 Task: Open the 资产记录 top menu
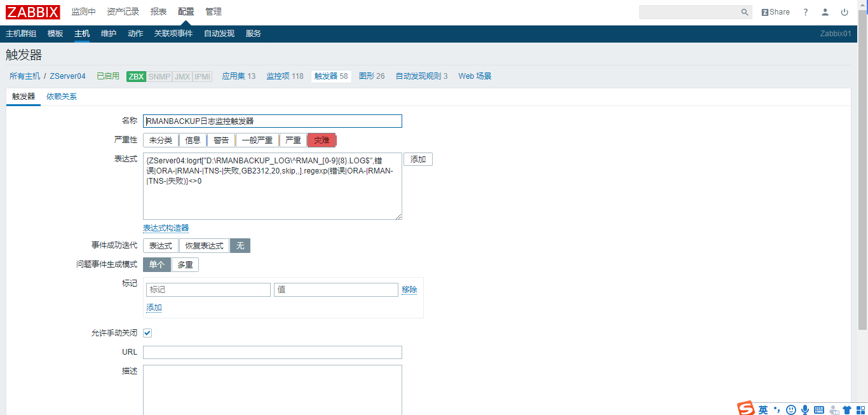tap(123, 12)
